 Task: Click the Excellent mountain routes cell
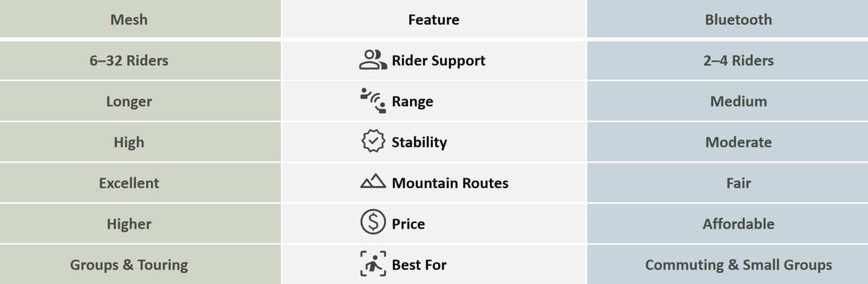click(129, 183)
